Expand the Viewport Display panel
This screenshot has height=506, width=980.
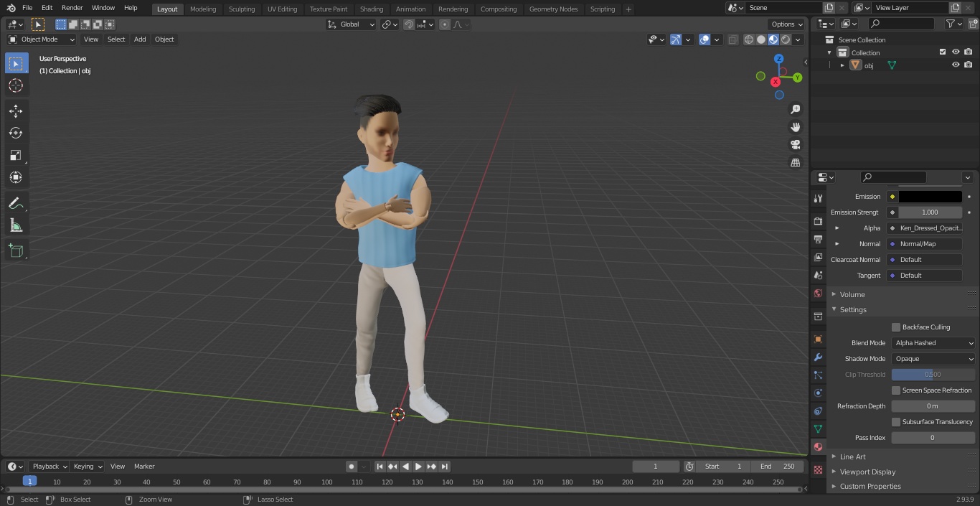[867, 472]
